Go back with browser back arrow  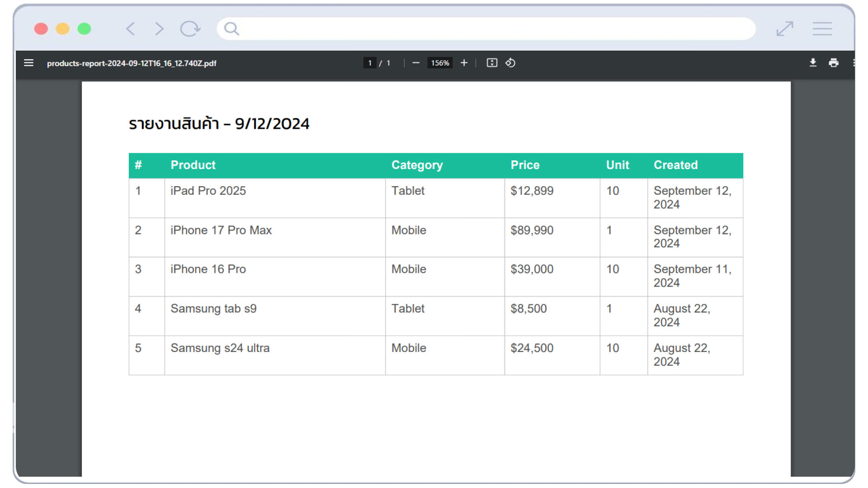click(130, 29)
